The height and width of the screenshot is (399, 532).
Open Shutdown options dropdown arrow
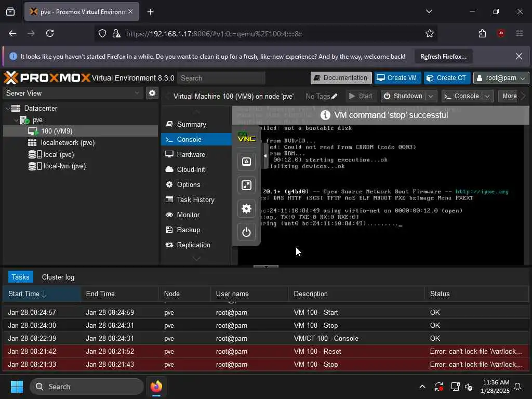click(431, 96)
